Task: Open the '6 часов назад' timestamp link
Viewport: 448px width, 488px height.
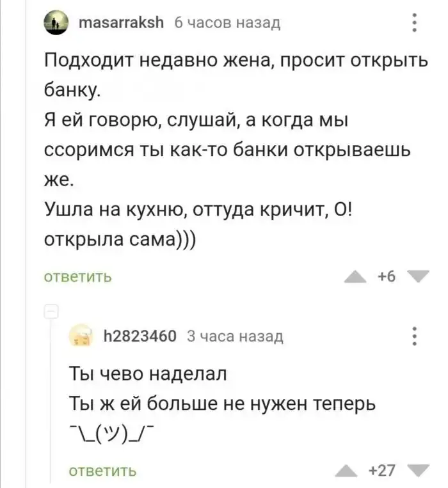Action: [x=227, y=24]
